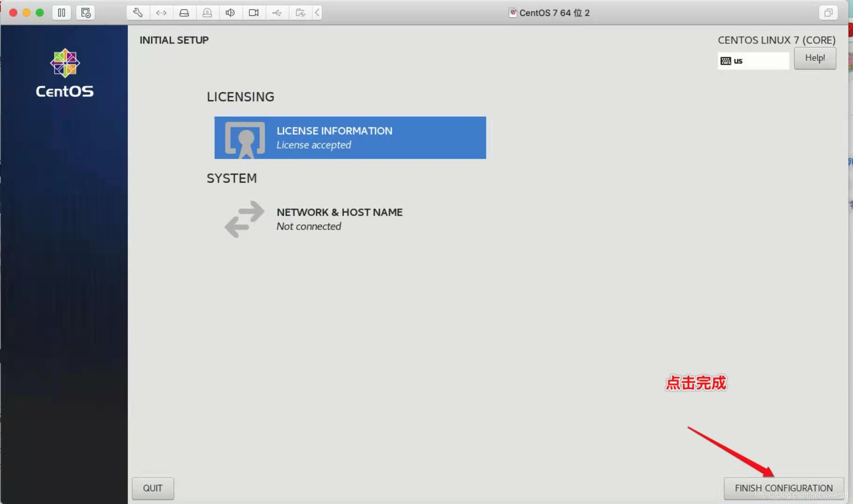Click the network arrows icon
Image resolution: width=853 pixels, height=504 pixels.
[x=244, y=219]
